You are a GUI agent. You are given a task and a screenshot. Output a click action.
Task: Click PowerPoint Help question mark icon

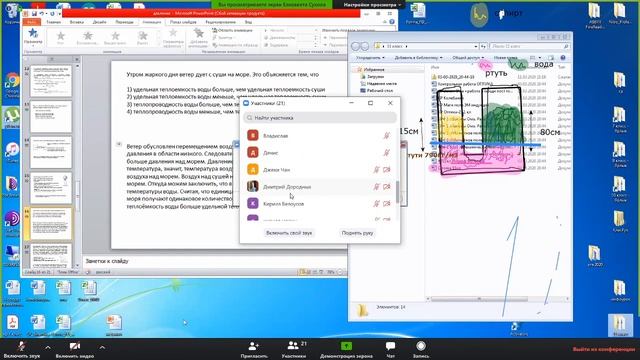click(392, 22)
